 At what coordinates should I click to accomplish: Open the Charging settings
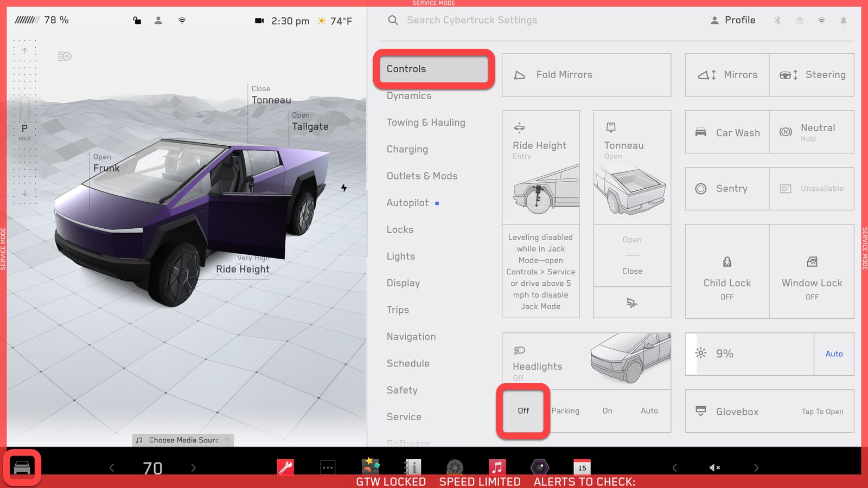click(x=407, y=149)
